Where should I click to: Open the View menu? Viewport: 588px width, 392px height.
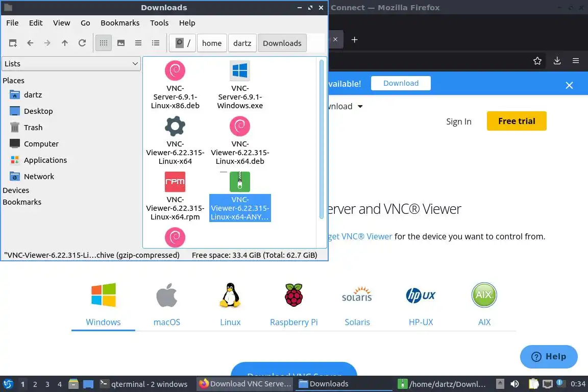[x=61, y=23]
